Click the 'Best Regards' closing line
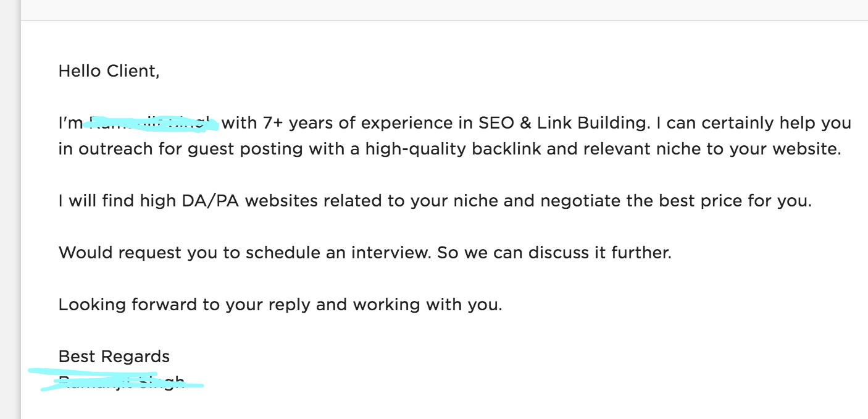 (114, 357)
